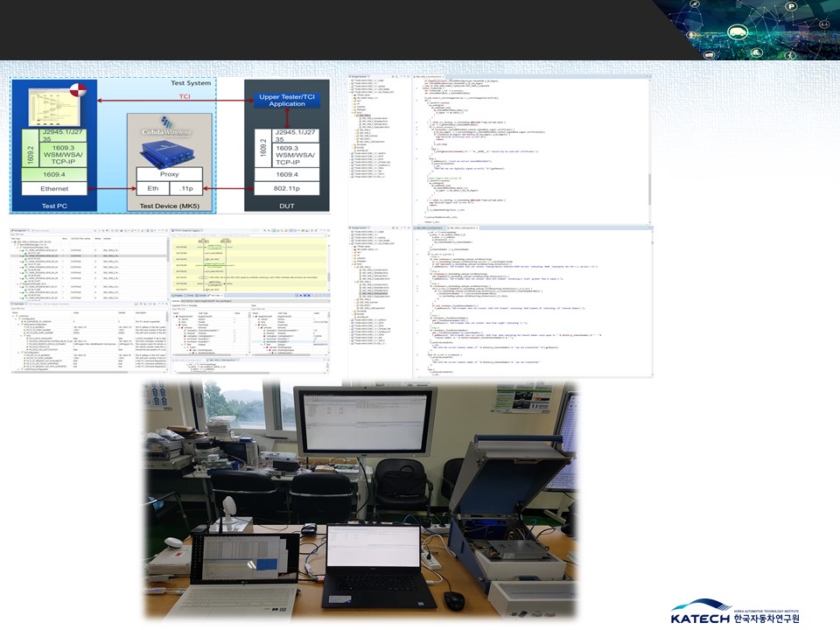Select the "Upper Tester/TCI Application" box

pyautogui.click(x=287, y=100)
